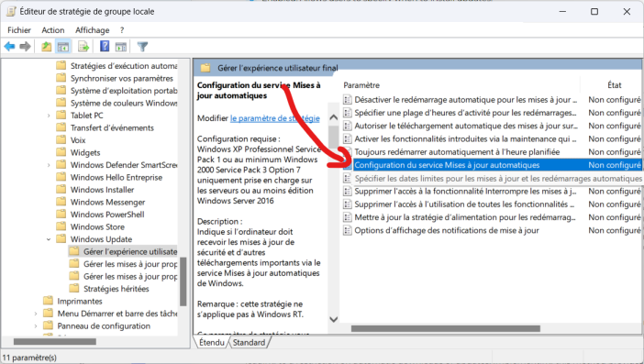Open the Affichage menu
This screenshot has width=644, height=364.
pos(93,30)
